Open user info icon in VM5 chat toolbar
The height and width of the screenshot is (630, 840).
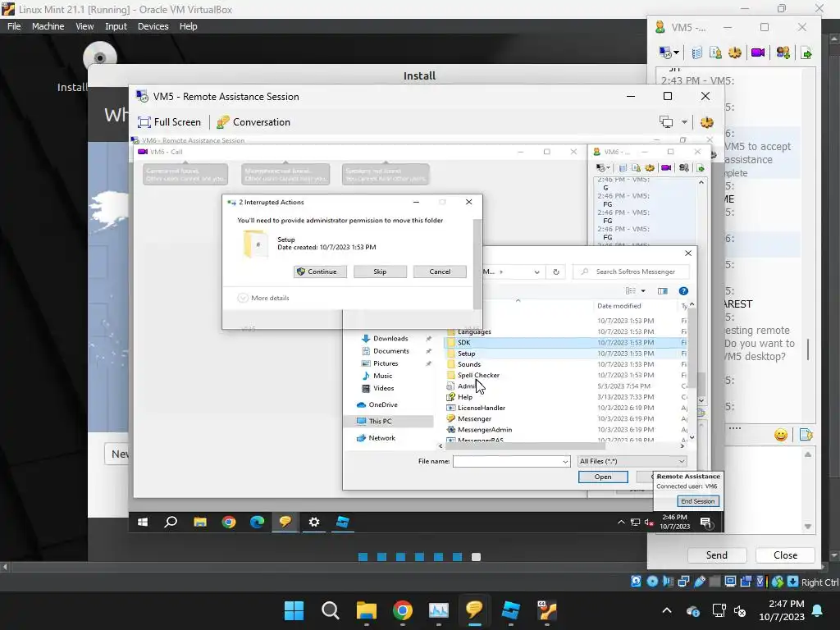(x=715, y=52)
